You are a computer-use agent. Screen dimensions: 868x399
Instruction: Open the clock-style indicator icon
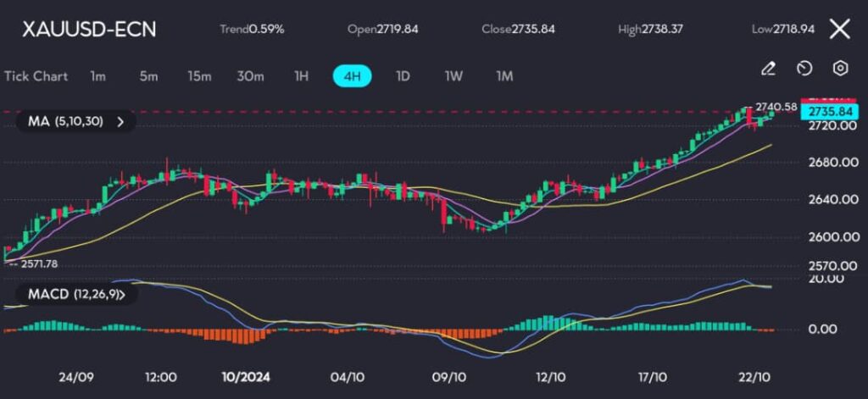(x=804, y=68)
